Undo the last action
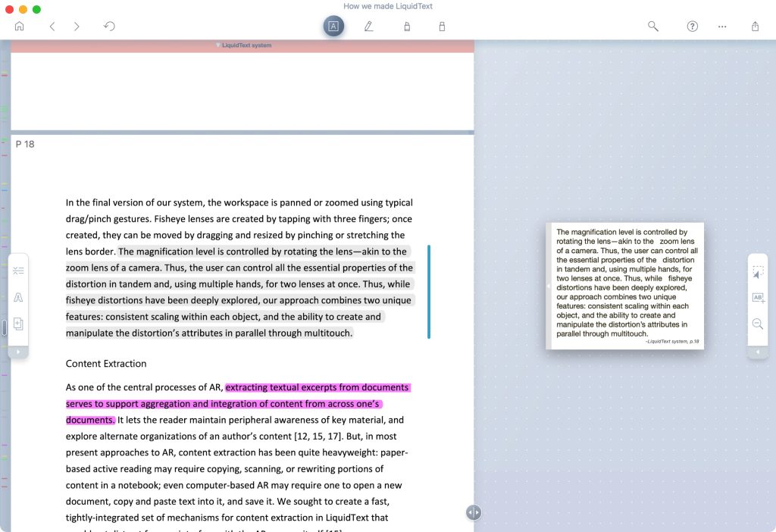Image resolution: width=776 pixels, height=532 pixels. pyautogui.click(x=109, y=27)
